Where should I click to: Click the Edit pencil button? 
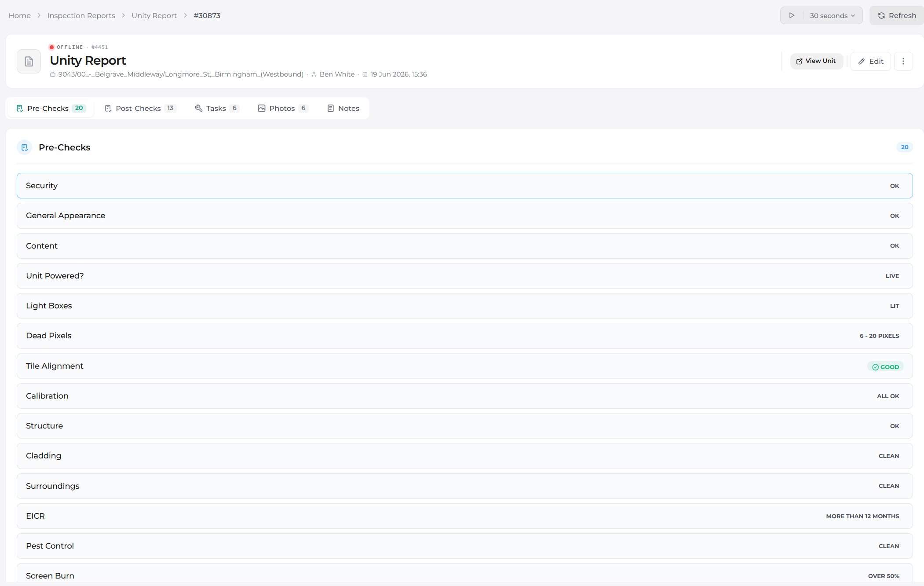[x=871, y=61]
